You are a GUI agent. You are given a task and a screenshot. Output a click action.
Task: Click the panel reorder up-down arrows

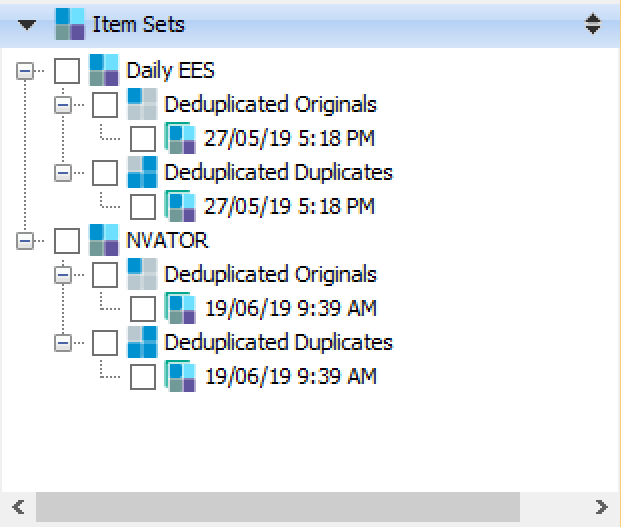[592, 24]
